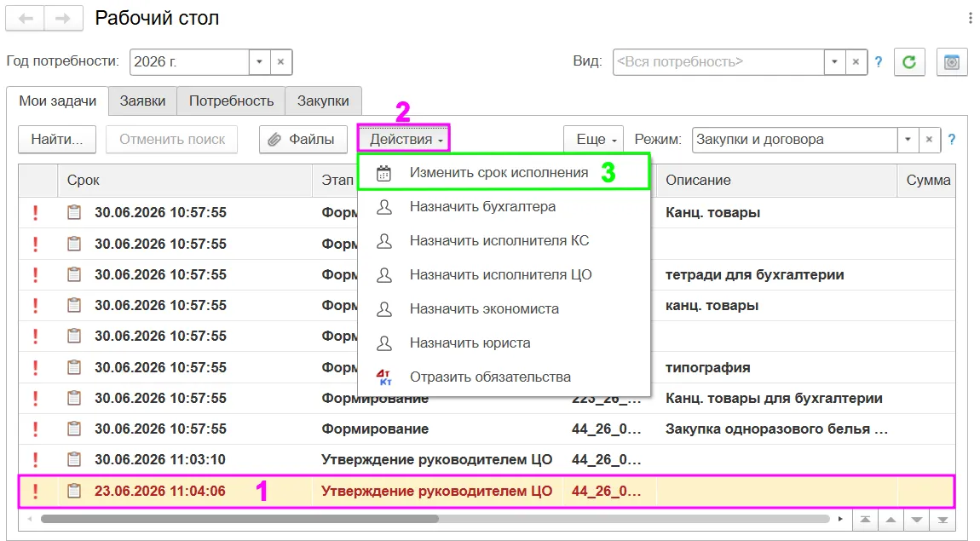This screenshot has height=541, width=980.
Task: Refresh the desktop with the green arrow icon
Action: click(909, 62)
